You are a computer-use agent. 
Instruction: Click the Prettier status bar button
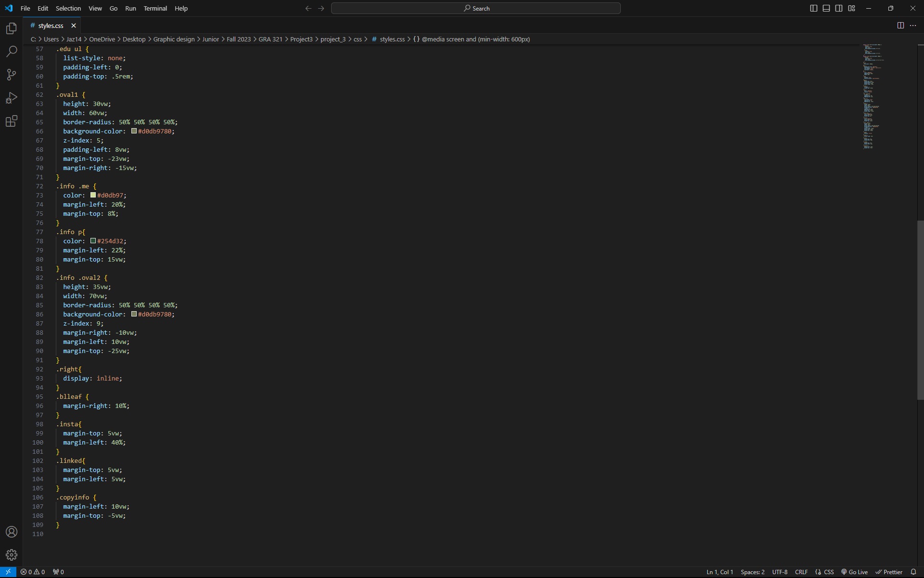889,572
